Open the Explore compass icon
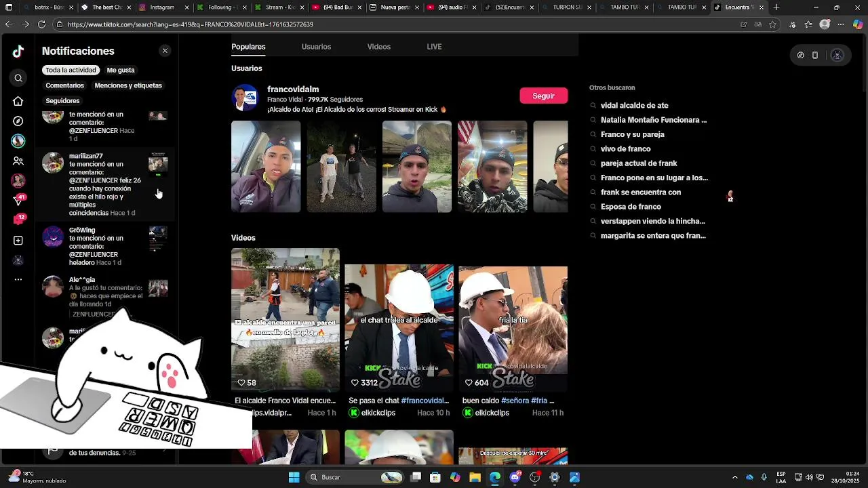 pyautogui.click(x=18, y=121)
